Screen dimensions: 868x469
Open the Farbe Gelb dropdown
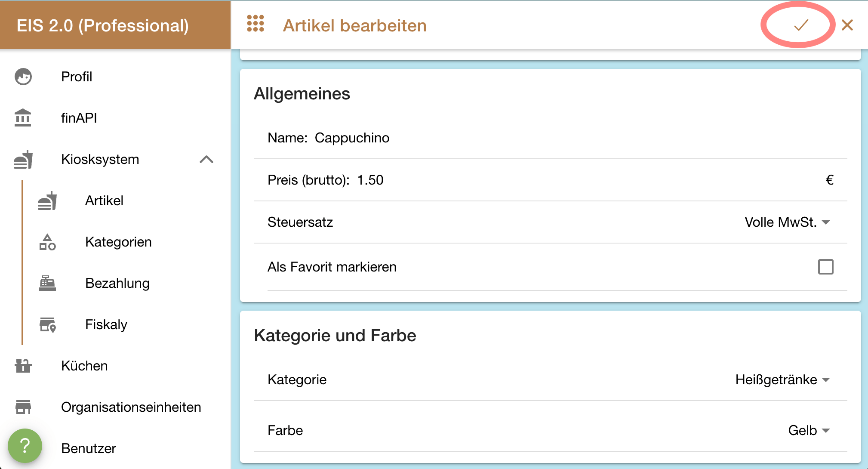808,430
